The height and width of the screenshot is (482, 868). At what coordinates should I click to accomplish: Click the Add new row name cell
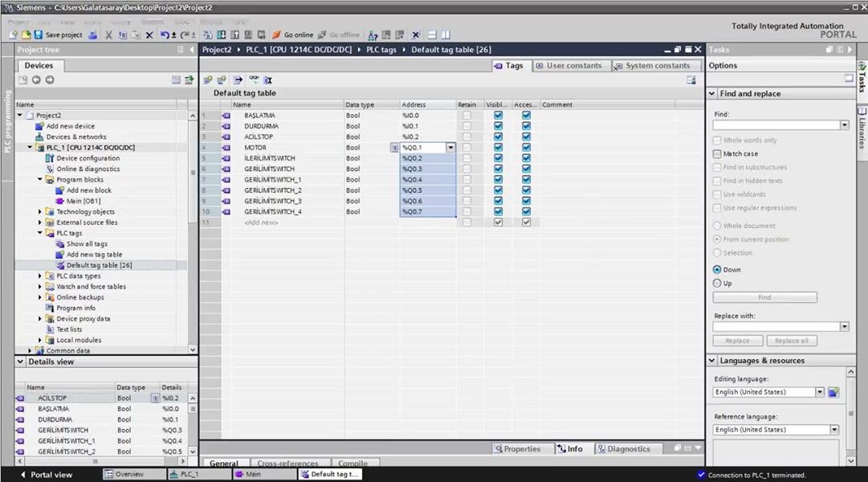point(283,223)
